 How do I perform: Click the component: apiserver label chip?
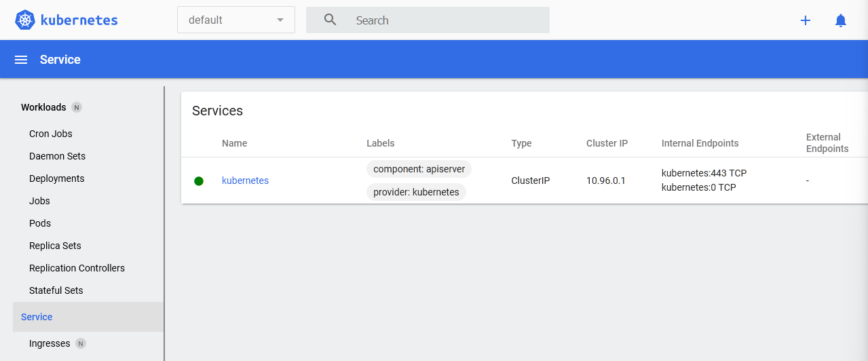pos(419,169)
